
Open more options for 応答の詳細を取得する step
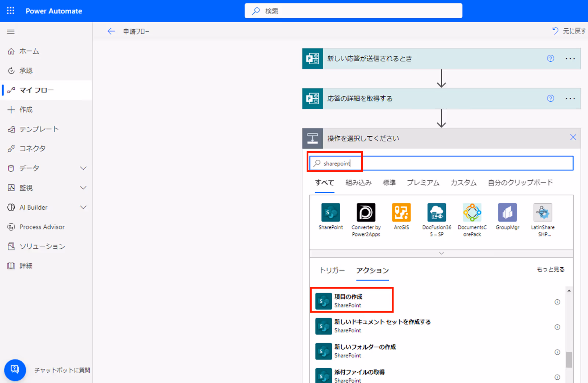coord(570,98)
